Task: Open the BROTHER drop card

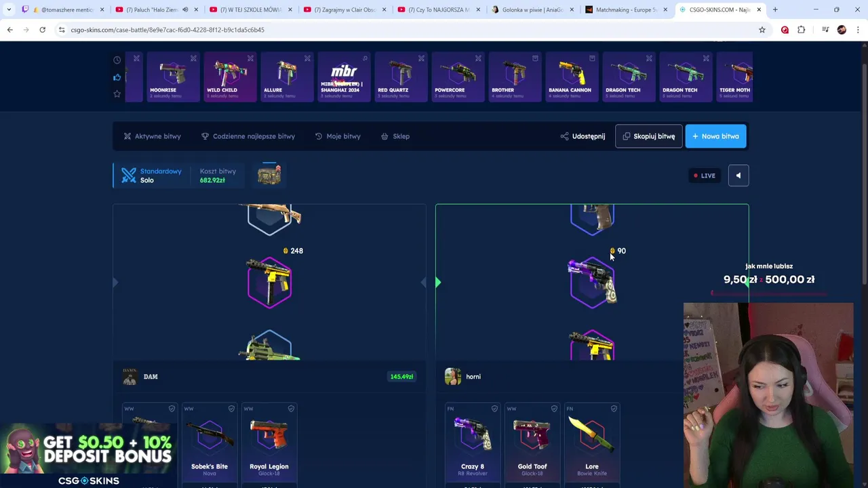Action: [515, 77]
